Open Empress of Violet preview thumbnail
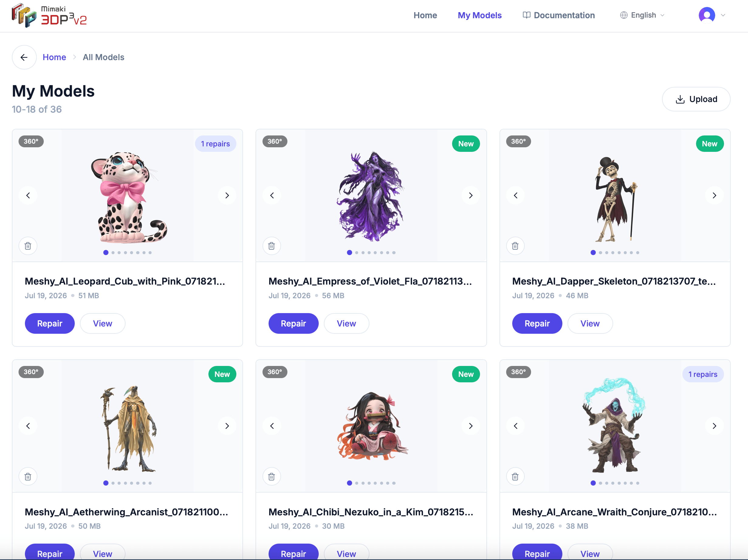This screenshot has width=748, height=560. click(371, 196)
